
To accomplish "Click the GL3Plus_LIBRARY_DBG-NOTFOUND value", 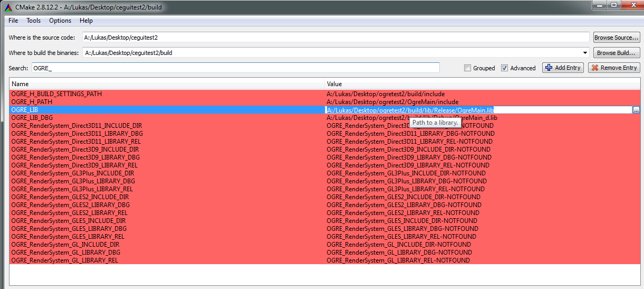I will (407, 181).
